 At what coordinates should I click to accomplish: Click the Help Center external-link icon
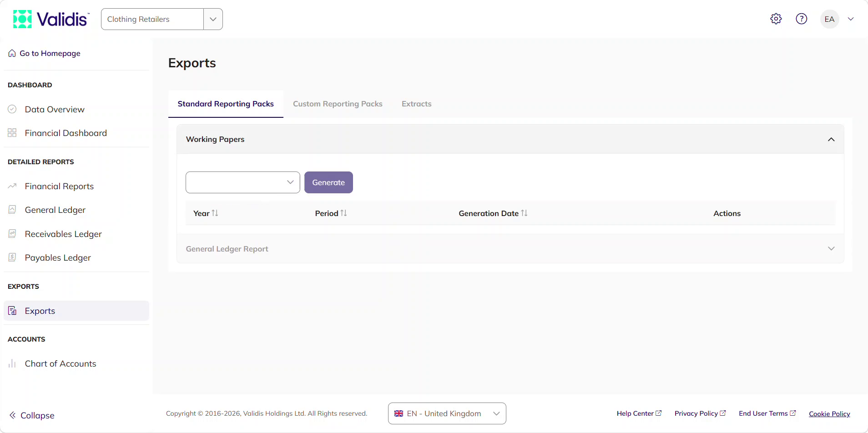point(658,413)
